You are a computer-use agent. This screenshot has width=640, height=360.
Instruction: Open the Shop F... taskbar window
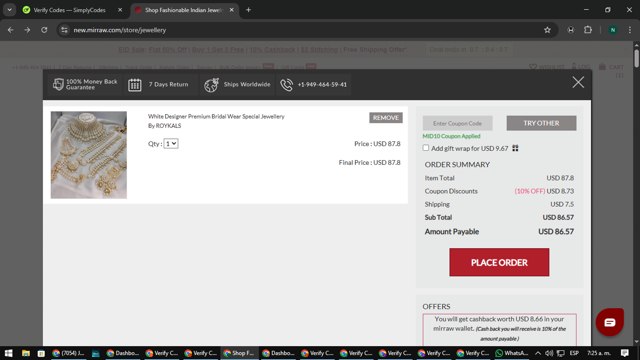click(x=239, y=353)
